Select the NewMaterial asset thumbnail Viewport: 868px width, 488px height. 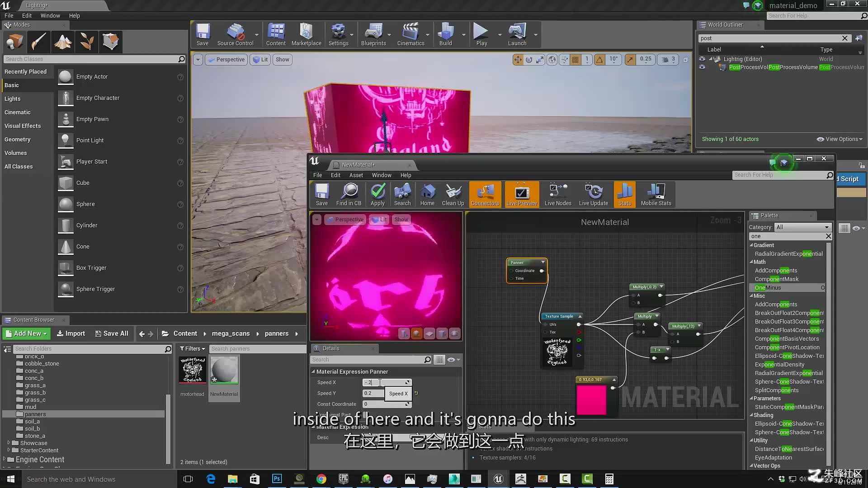coord(224,370)
